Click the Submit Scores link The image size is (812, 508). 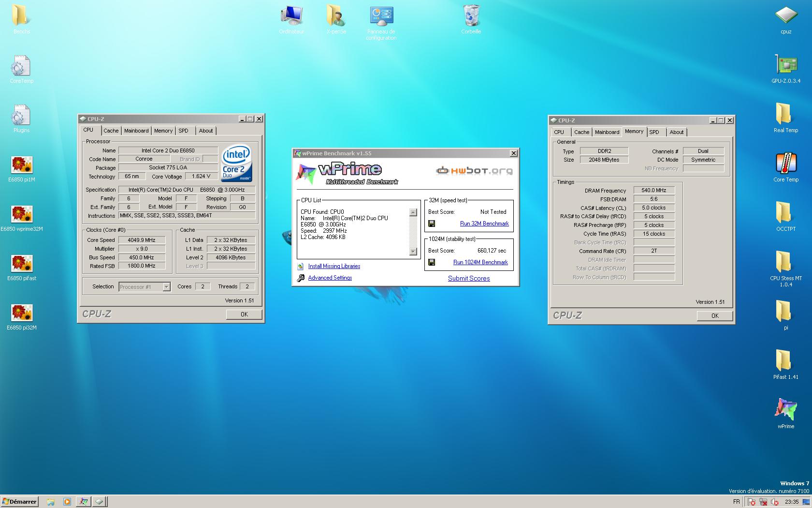pyautogui.click(x=469, y=278)
